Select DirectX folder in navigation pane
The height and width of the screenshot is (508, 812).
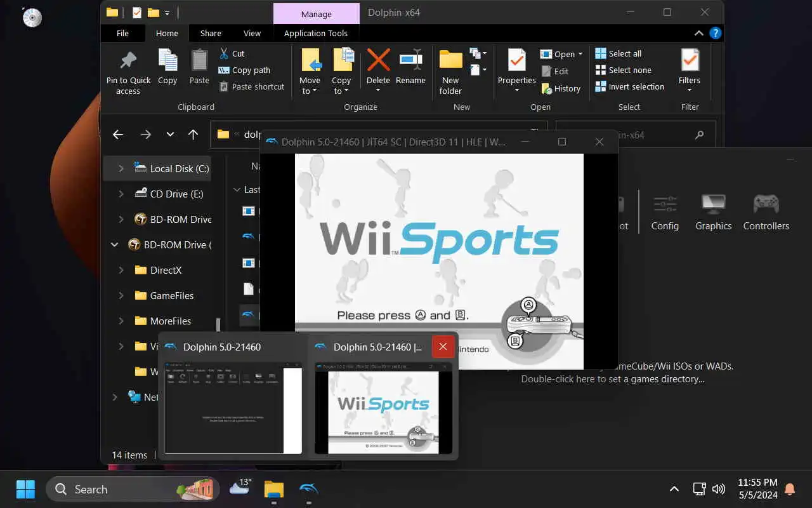[166, 270]
